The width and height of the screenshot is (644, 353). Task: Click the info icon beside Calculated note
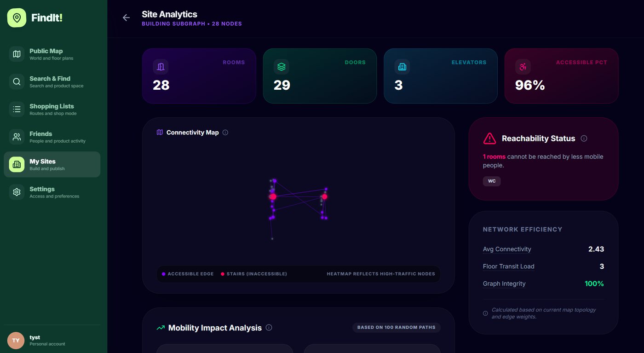485,313
